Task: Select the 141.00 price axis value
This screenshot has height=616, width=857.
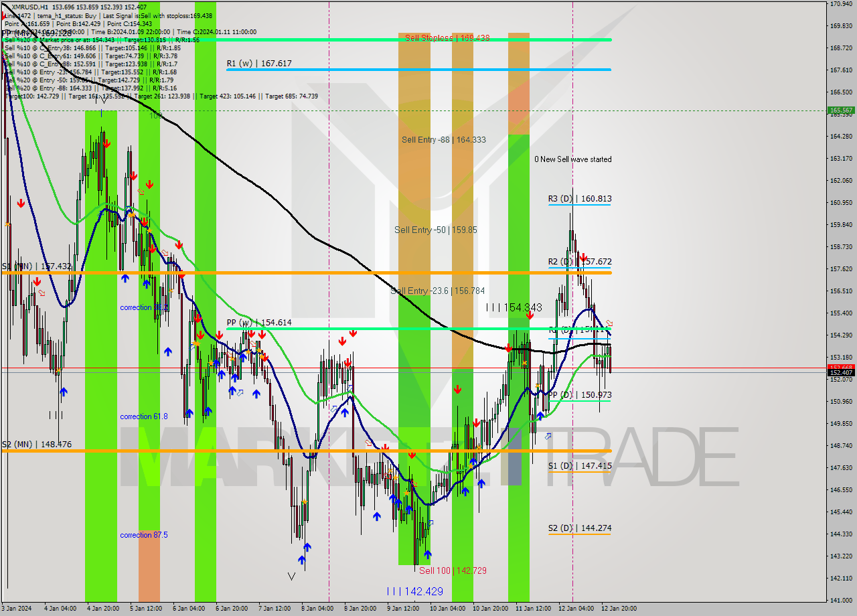Action: pos(841,601)
